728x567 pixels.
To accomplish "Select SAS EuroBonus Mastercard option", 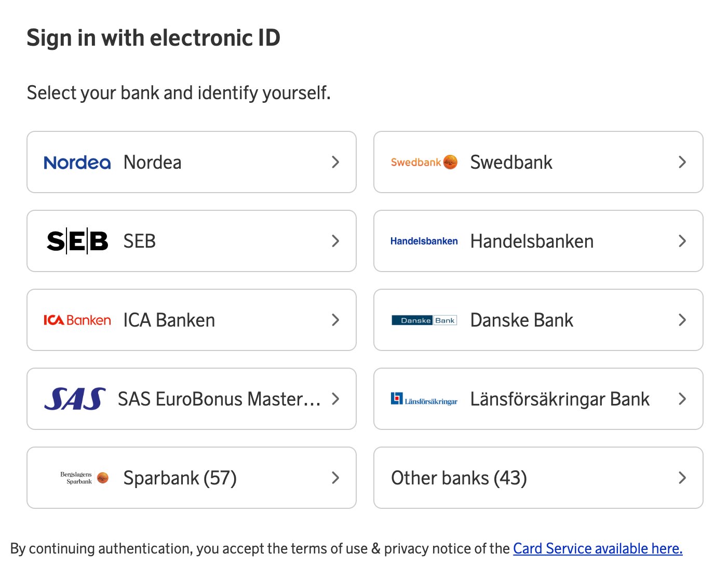I will tap(191, 399).
